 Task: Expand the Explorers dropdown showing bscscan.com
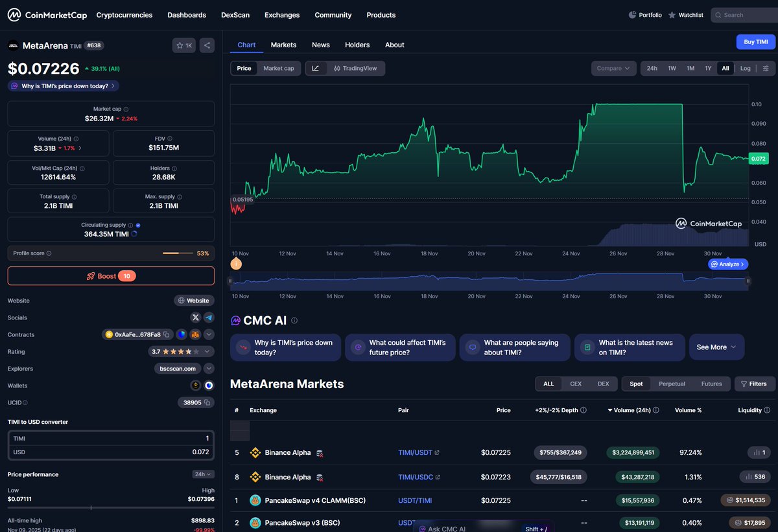pyautogui.click(x=209, y=369)
